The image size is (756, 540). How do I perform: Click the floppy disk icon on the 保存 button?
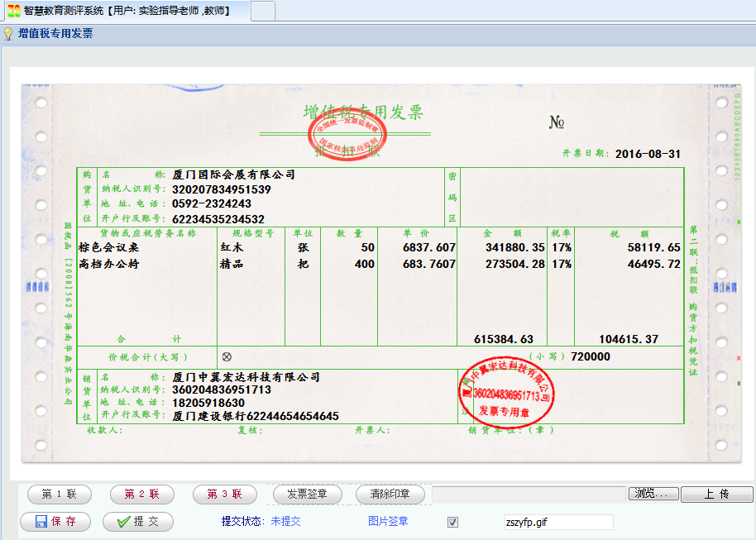[41, 521]
